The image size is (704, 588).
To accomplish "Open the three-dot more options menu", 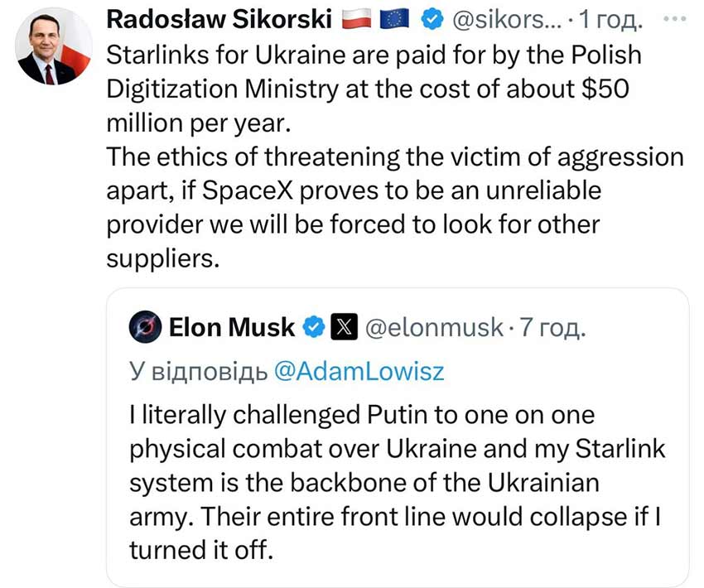I will [675, 19].
